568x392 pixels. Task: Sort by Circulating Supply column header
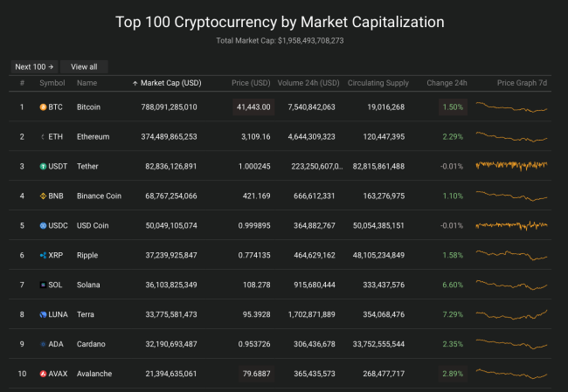coord(378,83)
